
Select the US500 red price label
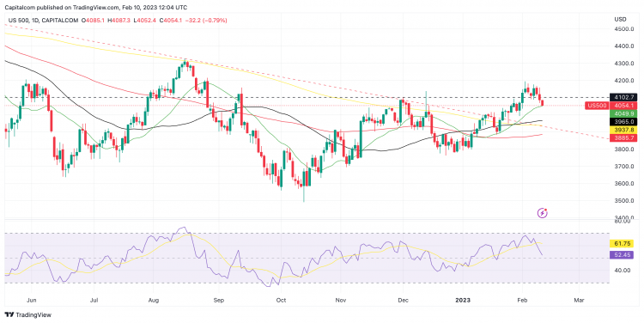pyautogui.click(x=596, y=106)
